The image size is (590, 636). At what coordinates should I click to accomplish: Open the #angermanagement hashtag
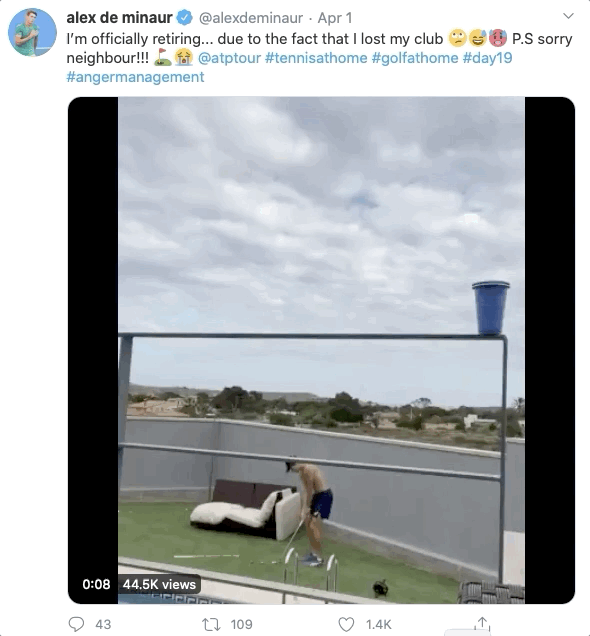tap(135, 77)
